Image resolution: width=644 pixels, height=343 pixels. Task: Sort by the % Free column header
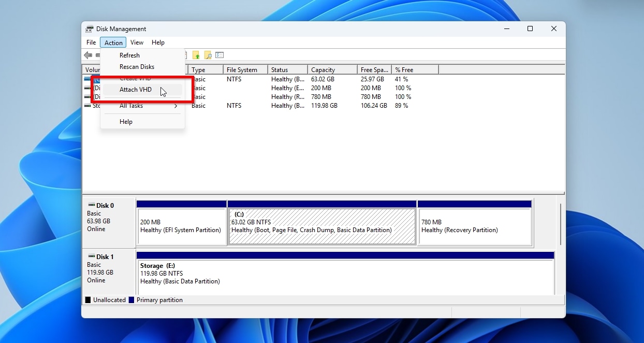click(415, 70)
